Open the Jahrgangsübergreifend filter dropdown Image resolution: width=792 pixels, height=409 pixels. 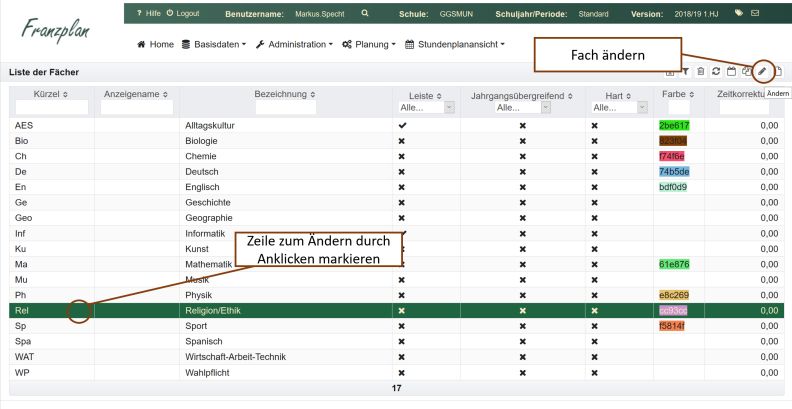pyautogui.click(x=522, y=107)
